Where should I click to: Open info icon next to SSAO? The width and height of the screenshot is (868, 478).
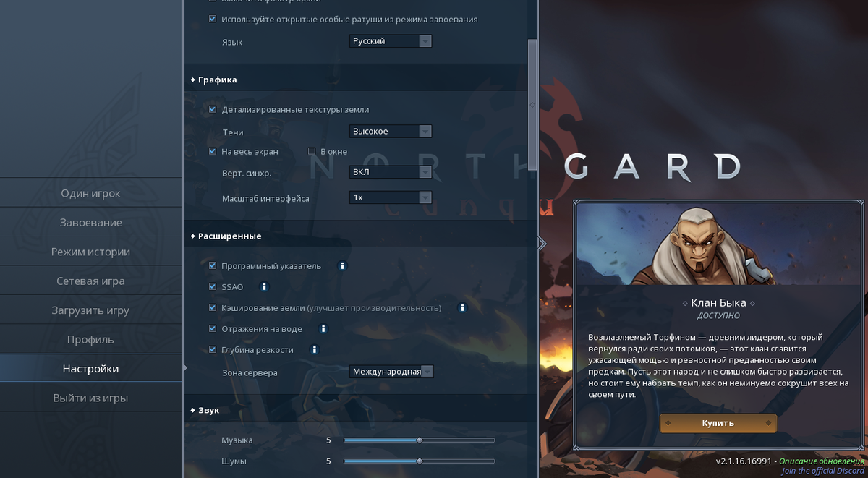pos(264,287)
